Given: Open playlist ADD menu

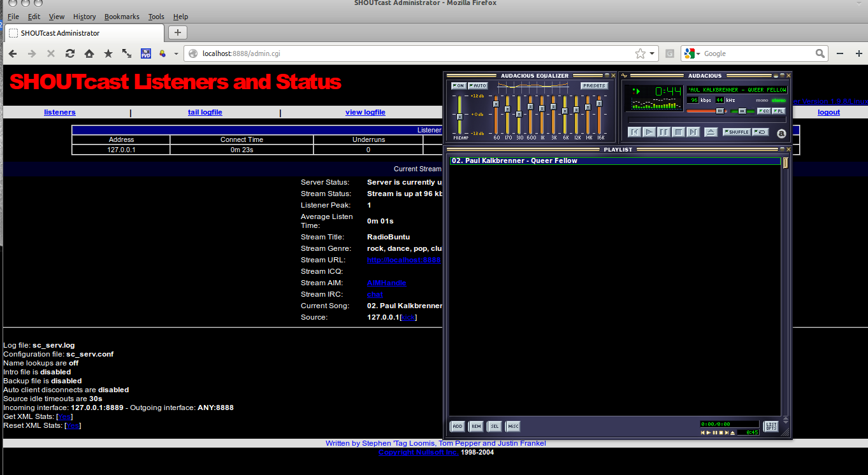Looking at the screenshot, I should [x=458, y=427].
